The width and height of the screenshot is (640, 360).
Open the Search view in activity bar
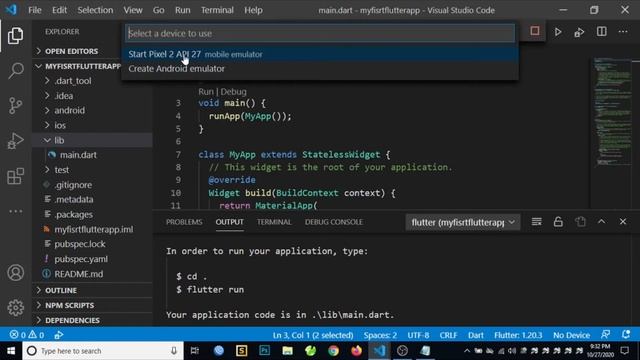tap(16, 71)
